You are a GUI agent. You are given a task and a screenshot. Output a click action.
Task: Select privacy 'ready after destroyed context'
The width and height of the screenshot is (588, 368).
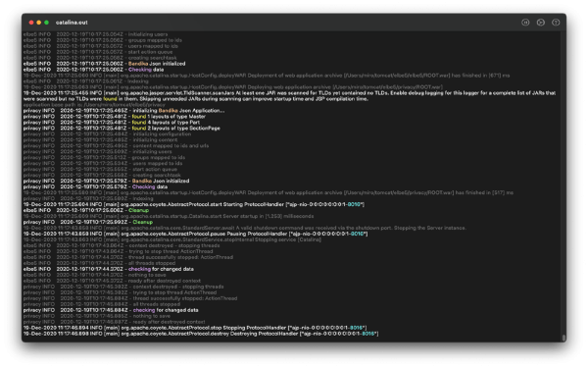click(x=115, y=322)
